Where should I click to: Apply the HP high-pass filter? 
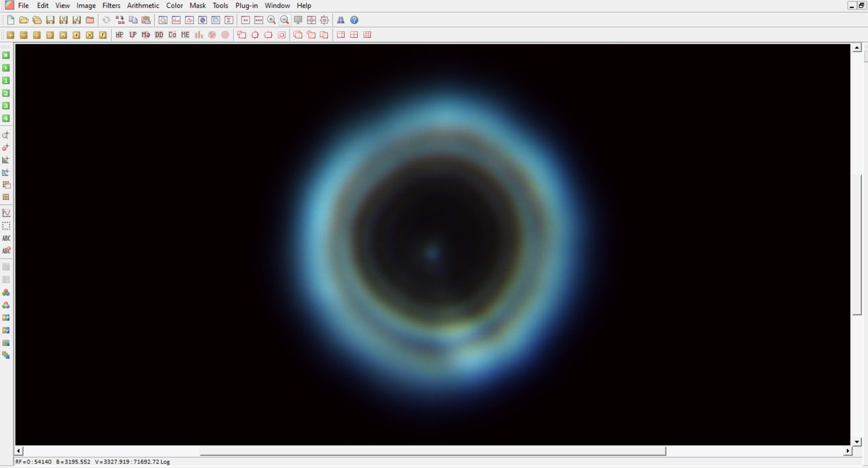coord(120,35)
